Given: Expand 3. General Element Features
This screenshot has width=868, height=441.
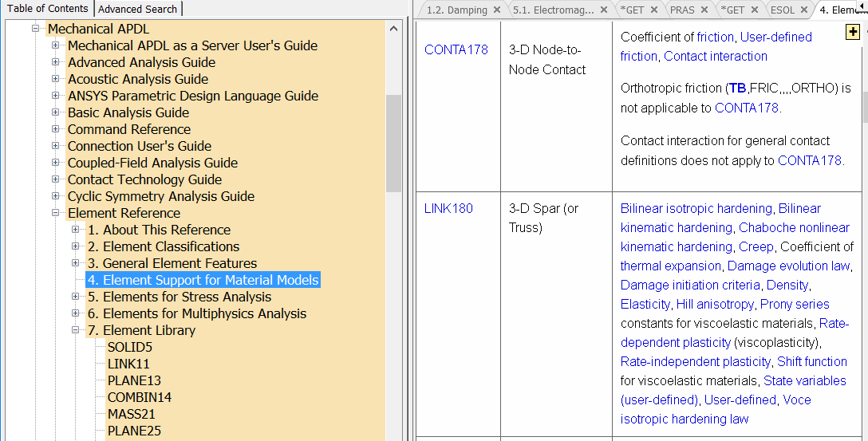Looking at the screenshot, I should [x=75, y=263].
